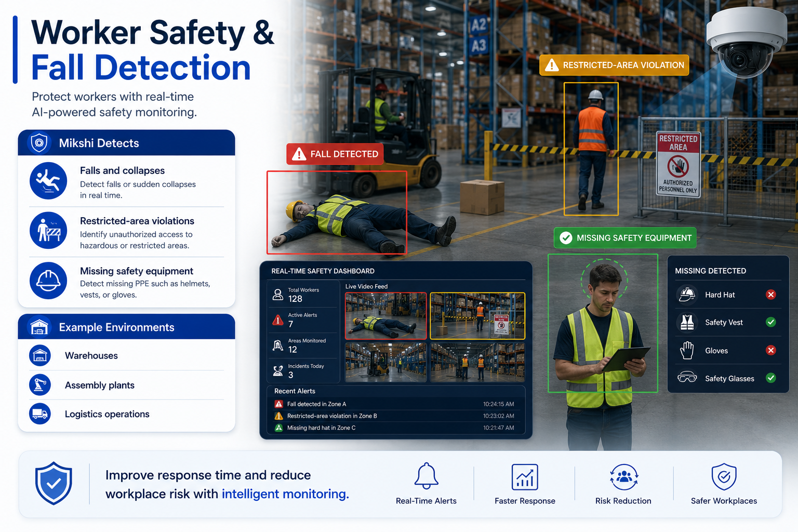Click the Areas Monitored icon
Image resolution: width=798 pixels, height=532 pixels.
(x=278, y=345)
